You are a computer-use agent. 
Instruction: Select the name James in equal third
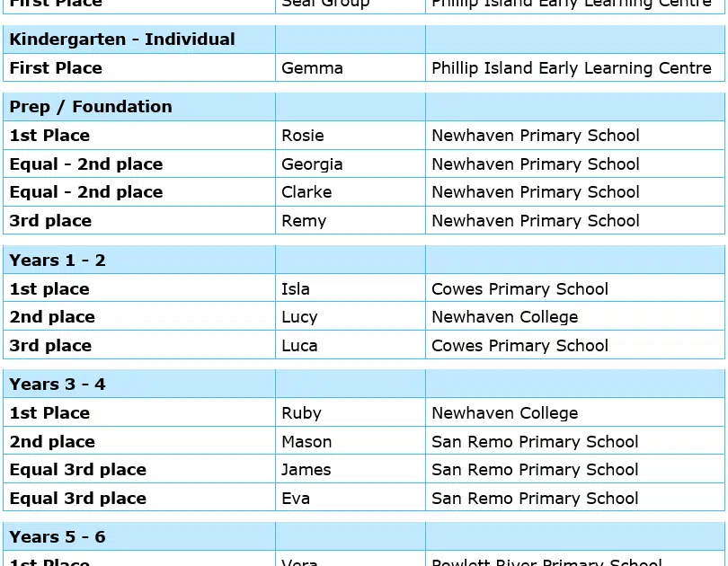click(306, 470)
